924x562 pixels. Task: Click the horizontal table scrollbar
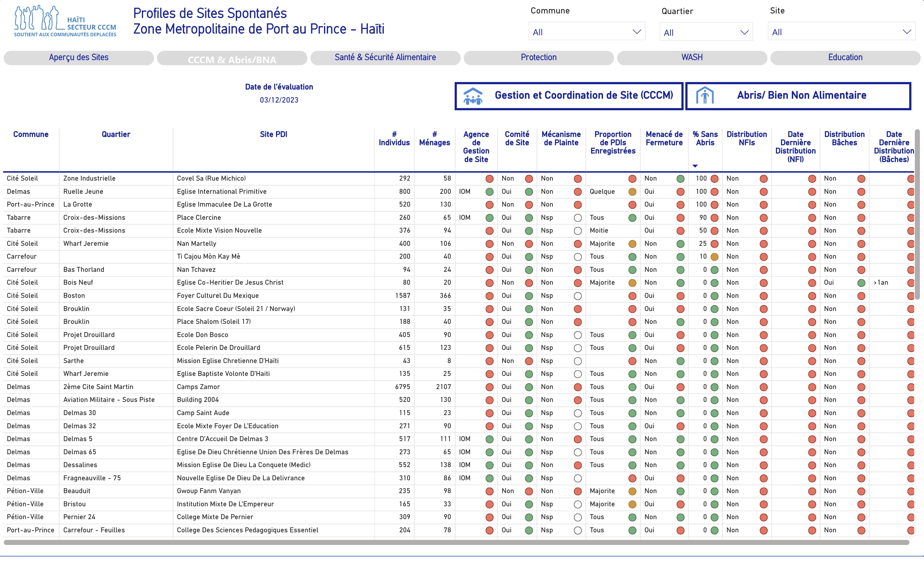click(456, 542)
